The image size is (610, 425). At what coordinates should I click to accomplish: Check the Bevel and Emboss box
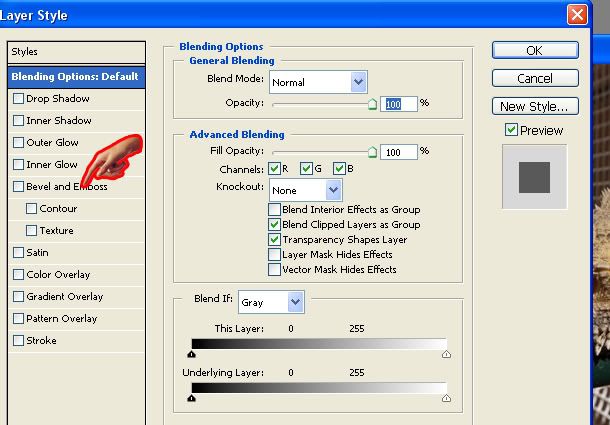[x=18, y=186]
